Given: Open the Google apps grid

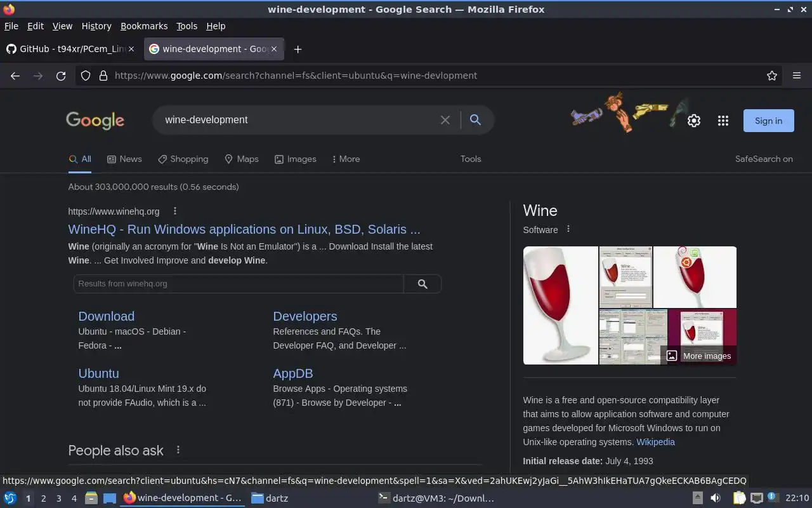Looking at the screenshot, I should [x=723, y=121].
